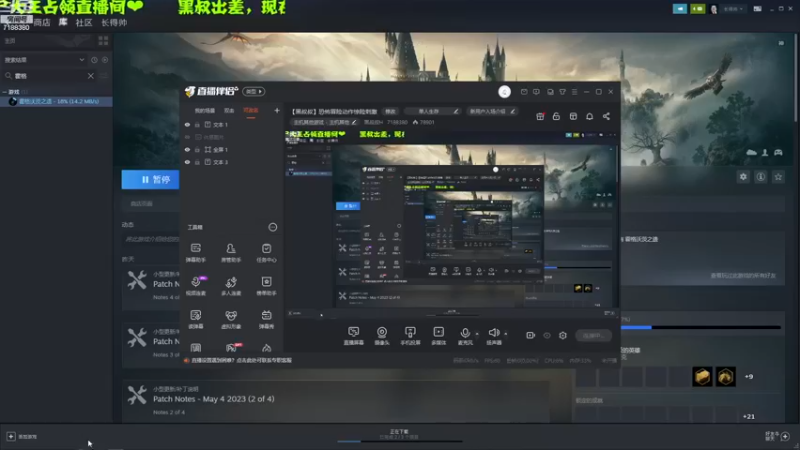
Task: Click the record video icon near settings
Action: tap(531, 335)
